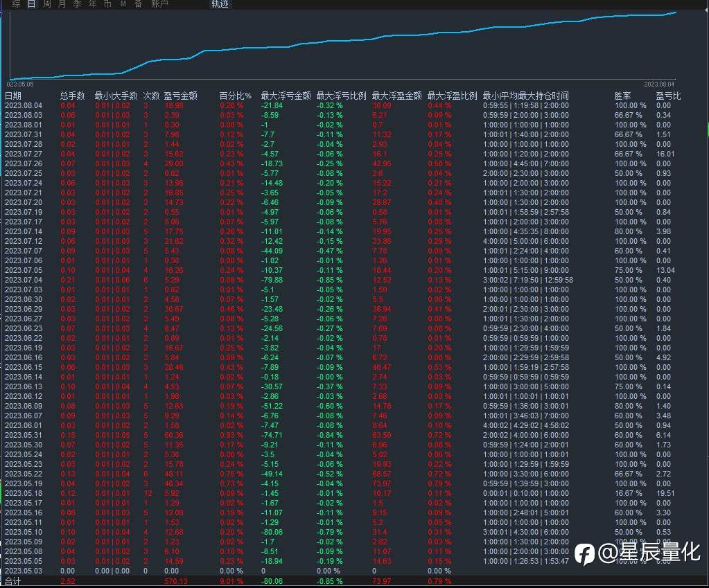
Task: Select the 日 daily tab
Action: 32,4
